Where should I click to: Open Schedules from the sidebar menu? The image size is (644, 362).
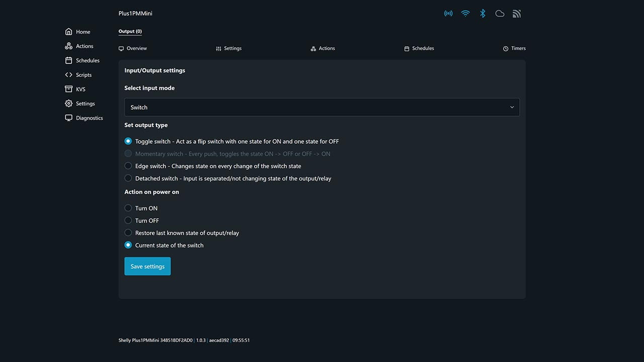[83, 60]
